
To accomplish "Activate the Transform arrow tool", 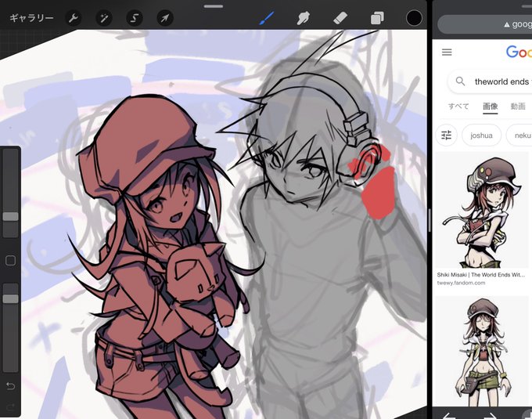I will (165, 18).
